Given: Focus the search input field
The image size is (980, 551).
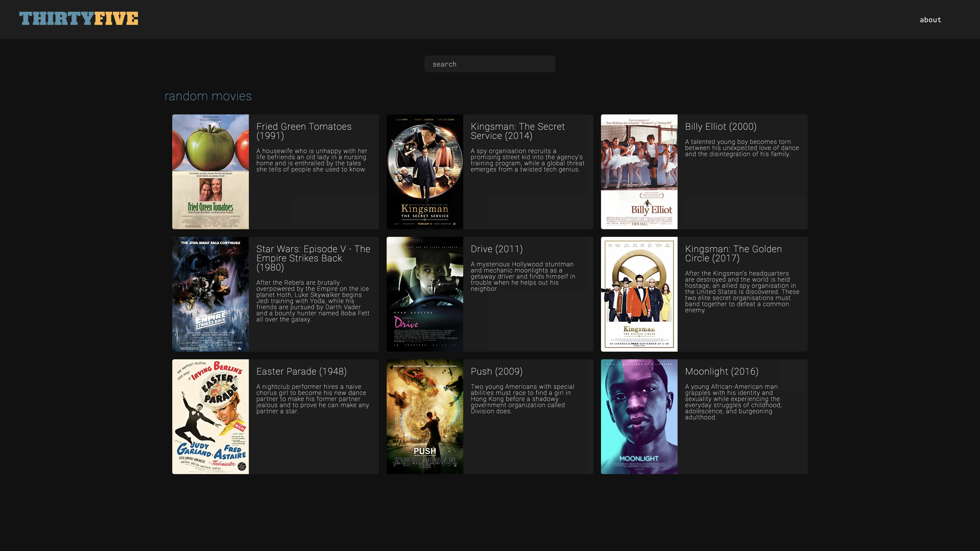Looking at the screenshot, I should [490, 64].
